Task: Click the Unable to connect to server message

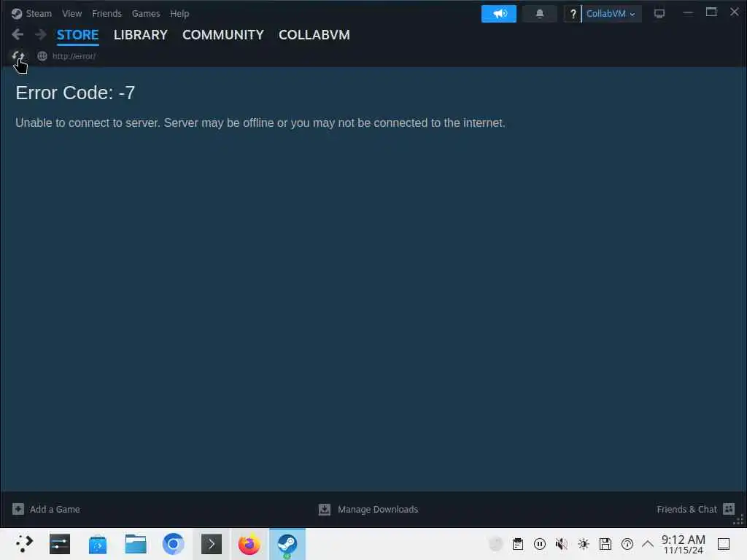Action: 260,122
